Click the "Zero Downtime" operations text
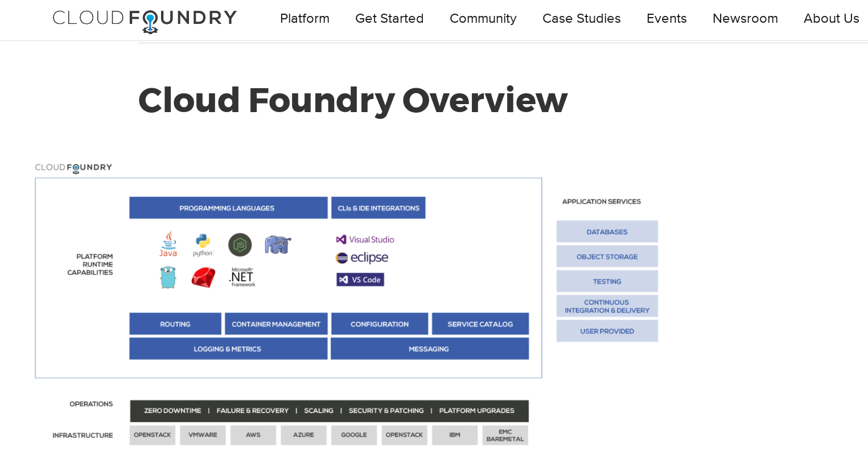 pyautogui.click(x=172, y=411)
